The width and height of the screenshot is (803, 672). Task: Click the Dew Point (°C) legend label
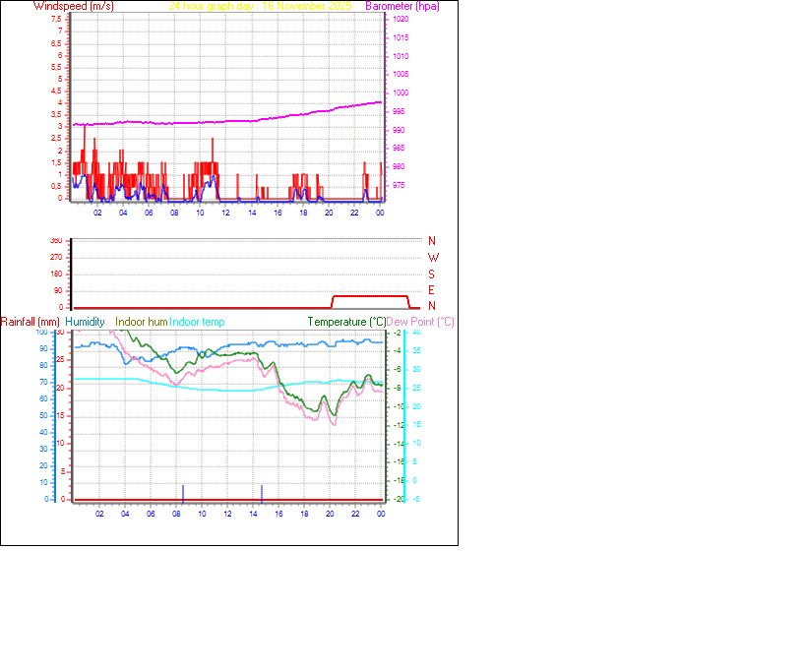point(422,322)
